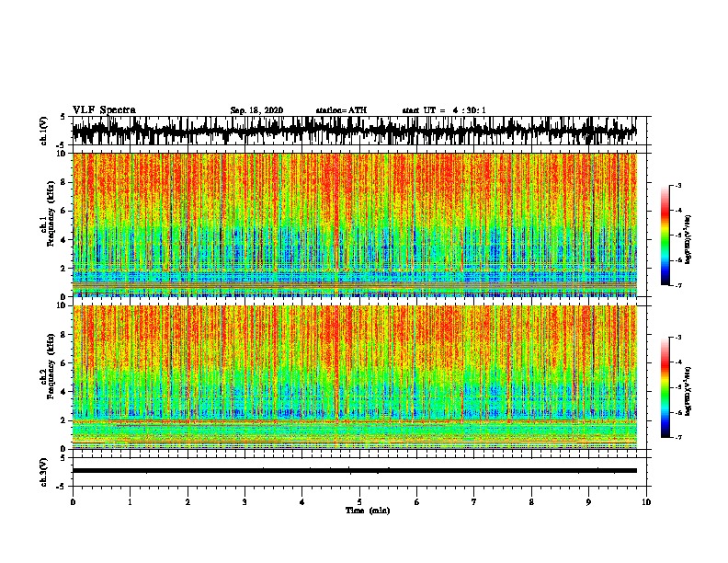Click the "8" kHz tick on ch.1 axis
The image size is (728, 563).
(64, 182)
